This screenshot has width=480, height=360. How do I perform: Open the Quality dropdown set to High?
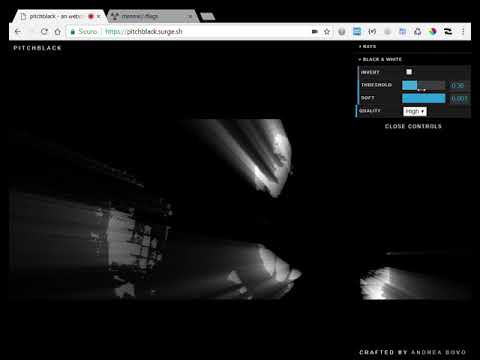[415, 111]
